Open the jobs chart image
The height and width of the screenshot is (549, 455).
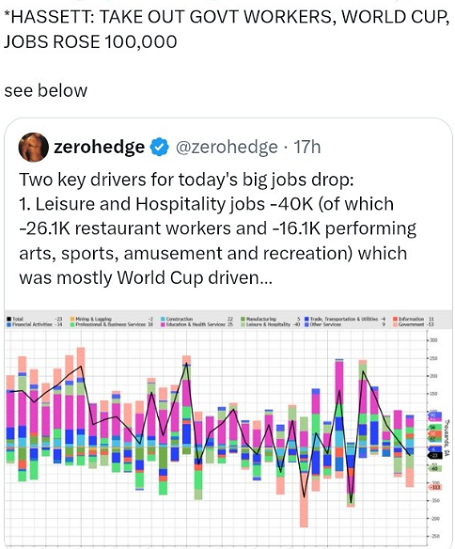pos(228,429)
